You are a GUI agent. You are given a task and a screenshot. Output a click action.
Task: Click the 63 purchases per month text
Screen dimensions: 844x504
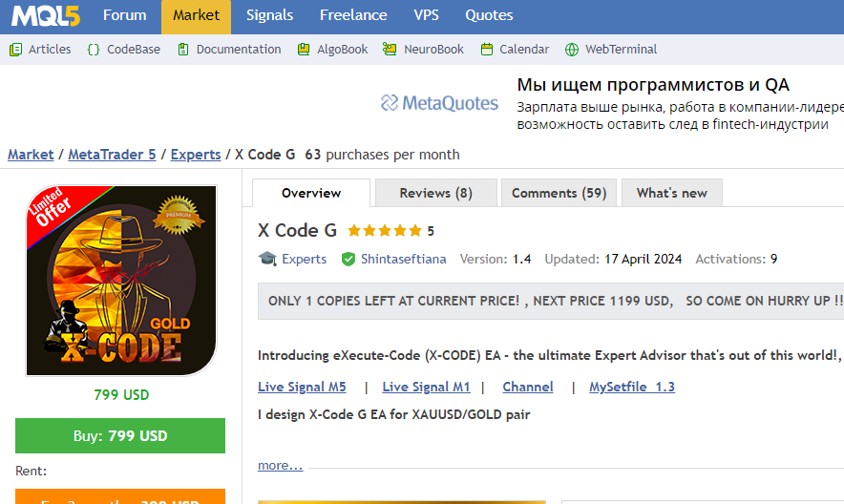click(x=382, y=155)
